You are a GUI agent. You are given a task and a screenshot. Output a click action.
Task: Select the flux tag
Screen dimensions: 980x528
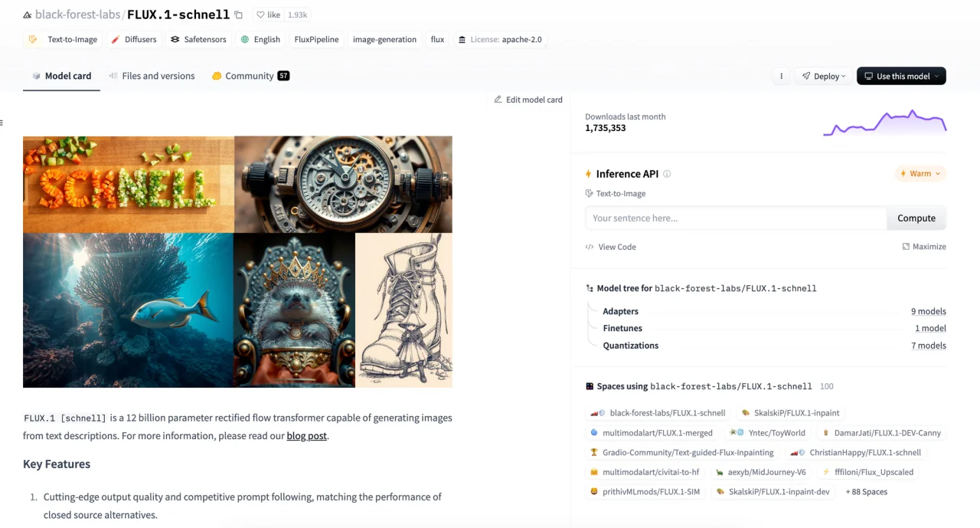[x=437, y=39]
